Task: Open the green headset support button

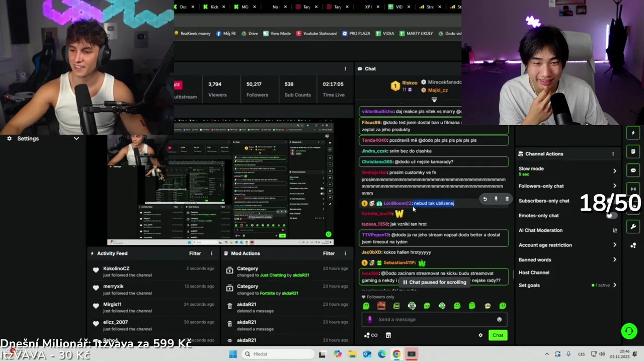Action: [x=629, y=331]
